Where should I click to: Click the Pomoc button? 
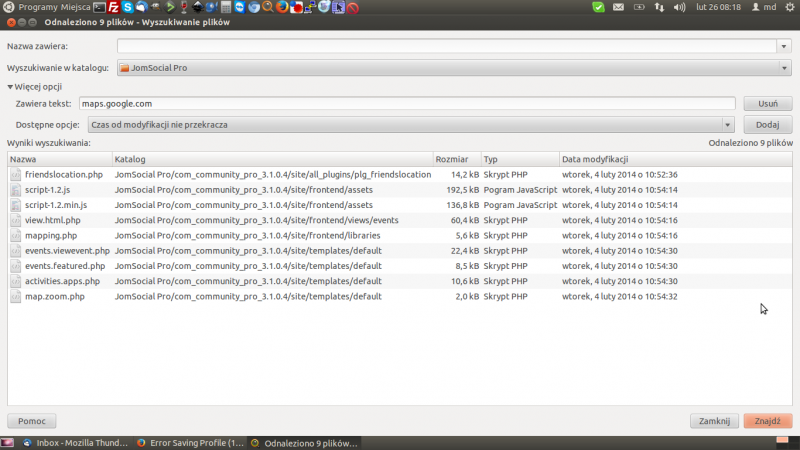pos(32,421)
